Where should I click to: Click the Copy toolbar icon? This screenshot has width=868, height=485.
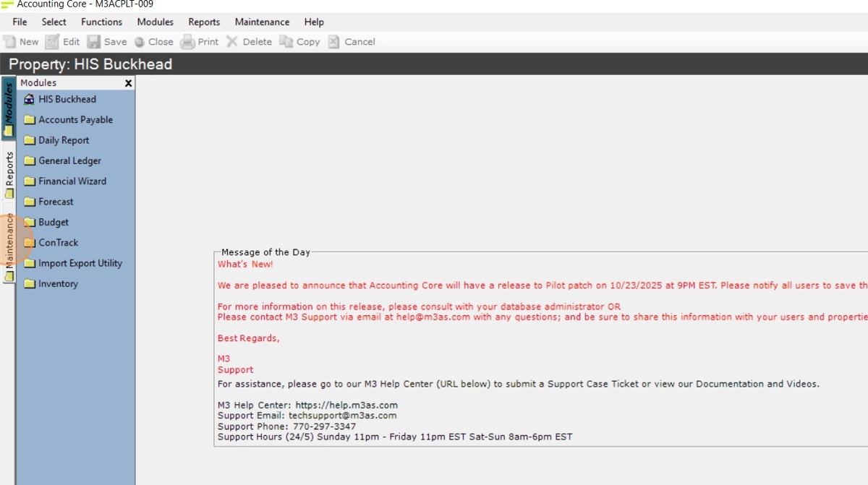(286, 42)
